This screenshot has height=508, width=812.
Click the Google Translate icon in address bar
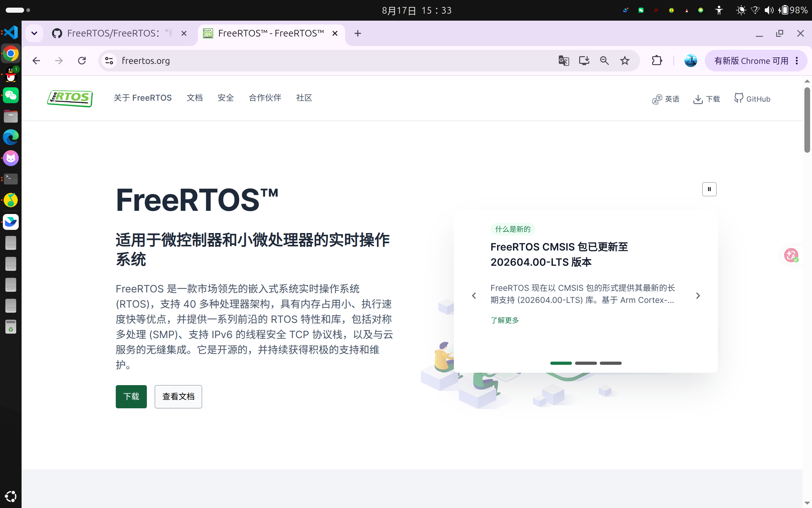tap(564, 61)
